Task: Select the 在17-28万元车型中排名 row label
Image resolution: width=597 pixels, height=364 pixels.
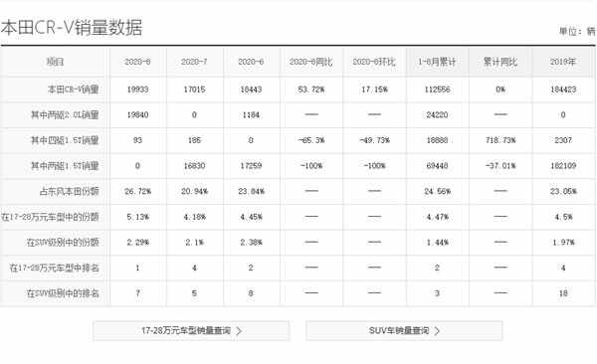Action: point(54,268)
